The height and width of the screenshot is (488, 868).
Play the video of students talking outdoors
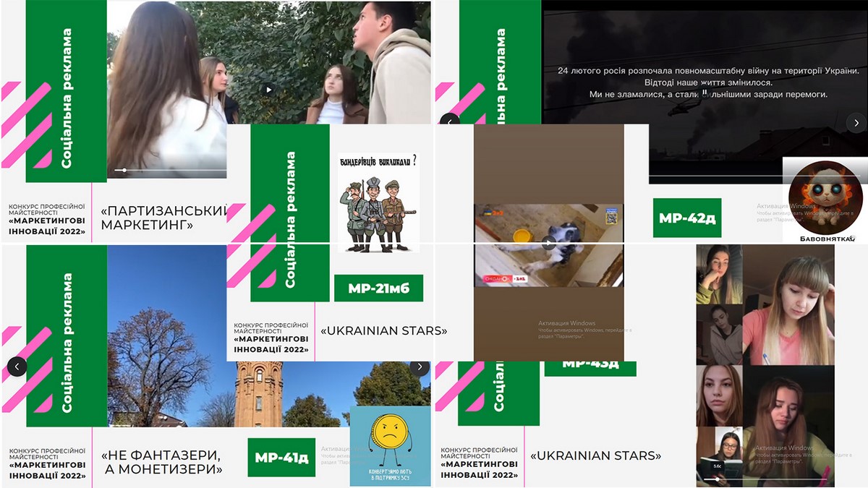268,90
